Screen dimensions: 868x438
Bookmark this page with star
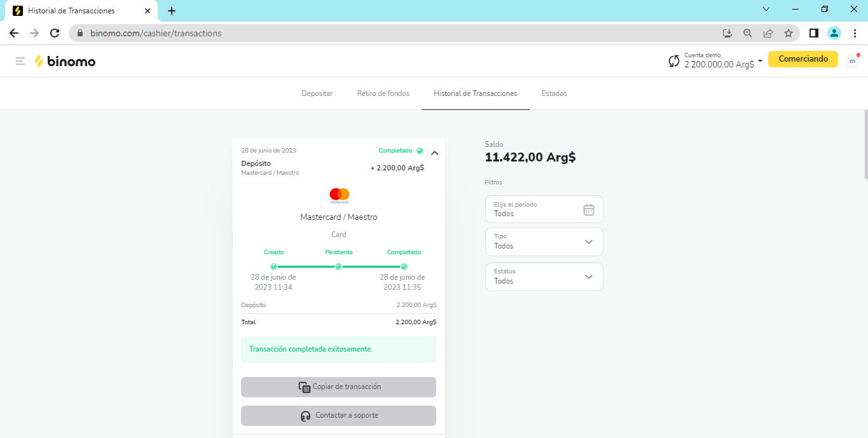coord(789,33)
